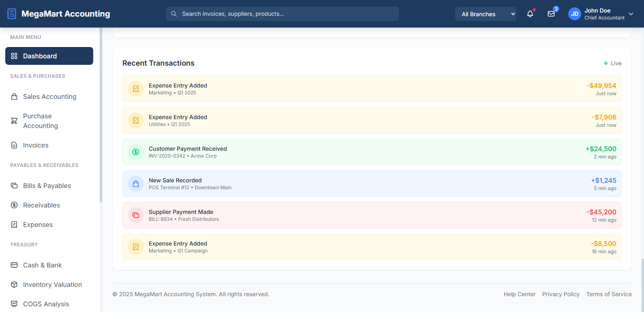Image resolution: width=644 pixels, height=312 pixels.
Task: Open Inventory Valuation section
Action: click(52, 284)
